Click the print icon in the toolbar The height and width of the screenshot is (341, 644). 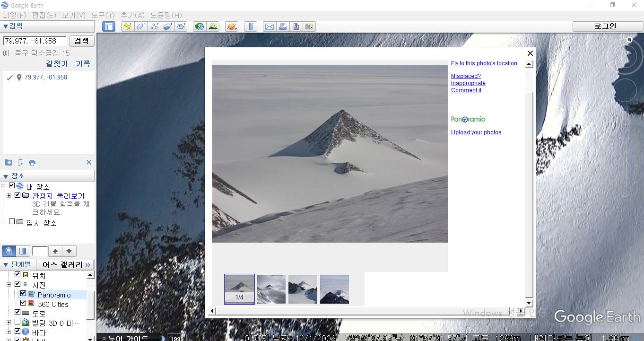(282, 26)
